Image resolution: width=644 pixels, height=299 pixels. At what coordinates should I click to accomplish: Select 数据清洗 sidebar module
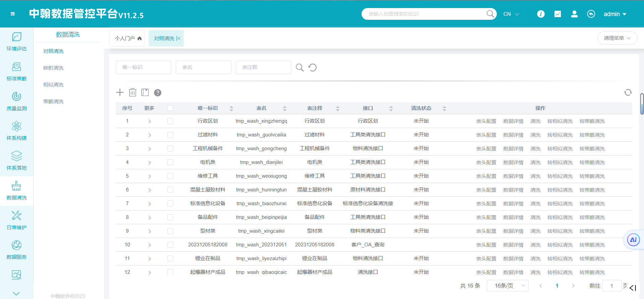[17, 190]
